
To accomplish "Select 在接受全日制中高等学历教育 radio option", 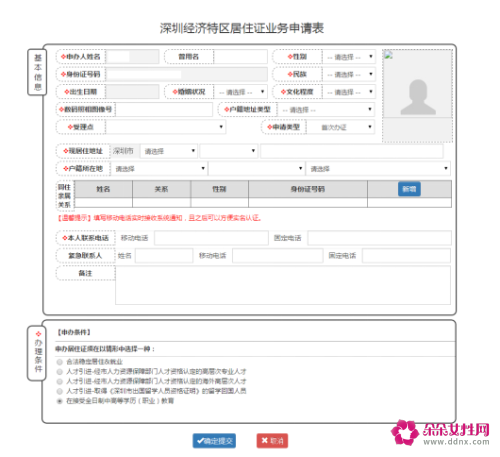I will (60, 401).
